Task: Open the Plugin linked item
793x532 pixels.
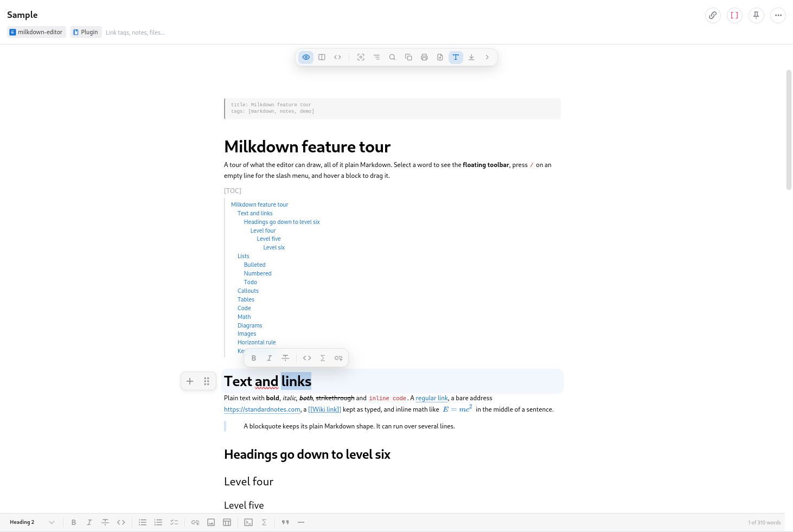Action: coord(86,32)
